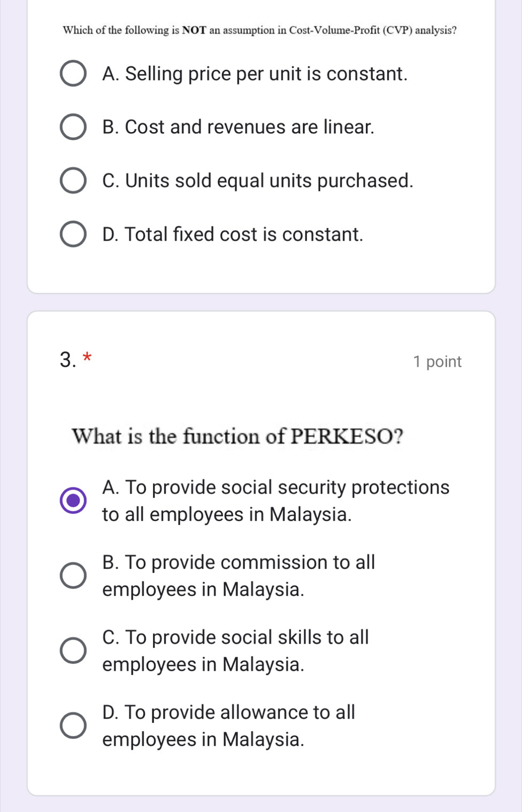Click selected radio for social security protections

point(73,501)
